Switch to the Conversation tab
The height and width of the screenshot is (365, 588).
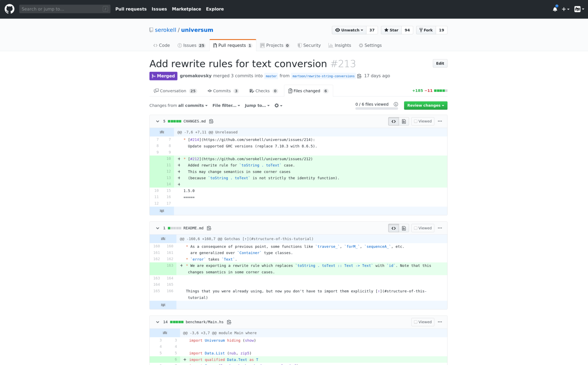[x=175, y=91]
